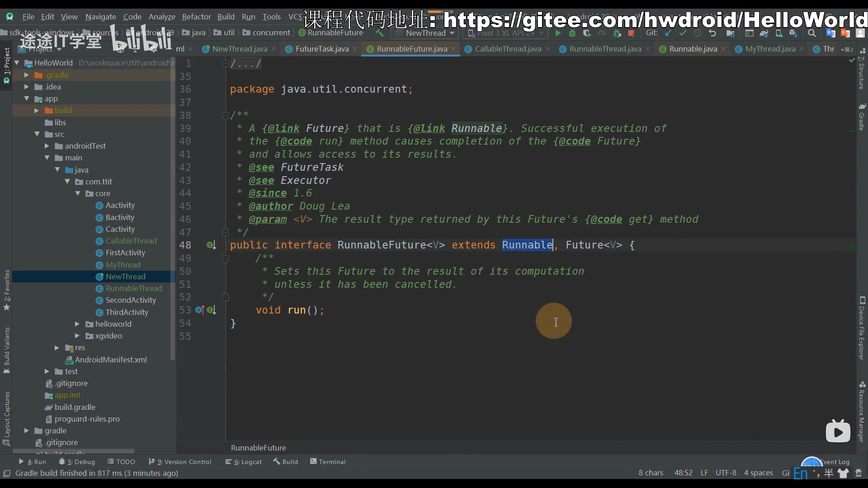Open the Refactor menu
This screenshot has width=868, height=488.
(196, 17)
